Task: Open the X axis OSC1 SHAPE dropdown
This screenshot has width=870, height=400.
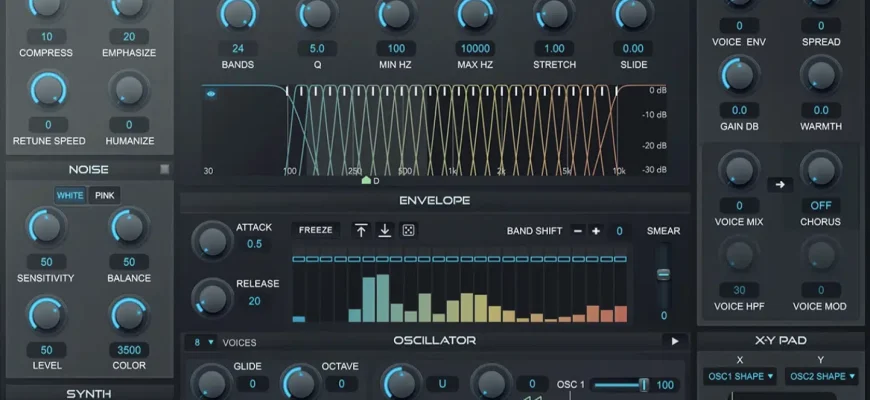Action: (x=740, y=377)
